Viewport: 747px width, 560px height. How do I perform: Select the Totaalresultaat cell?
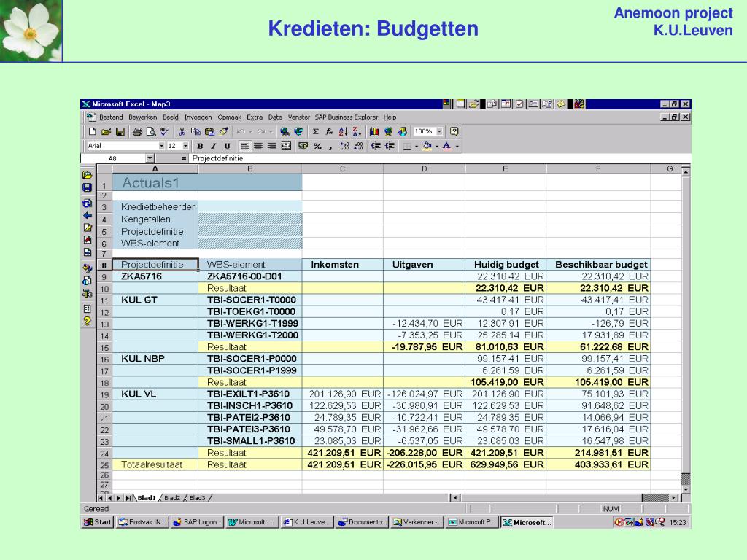155,464
